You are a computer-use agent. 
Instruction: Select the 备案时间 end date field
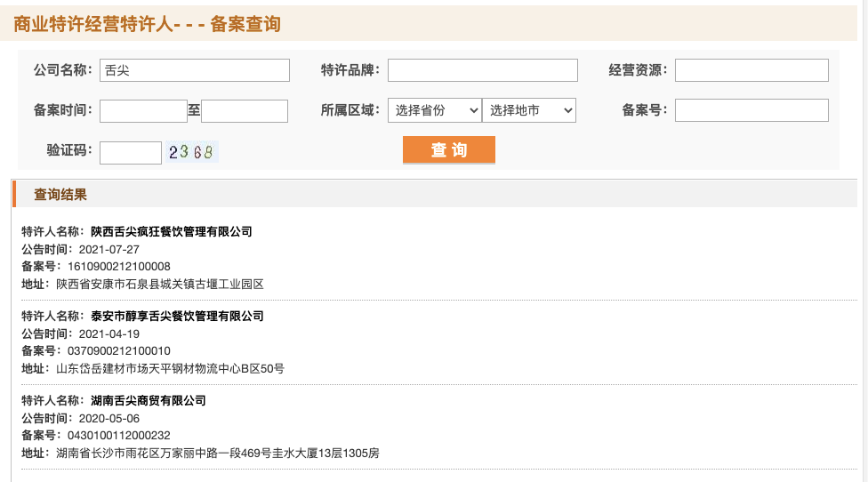pyautogui.click(x=245, y=111)
